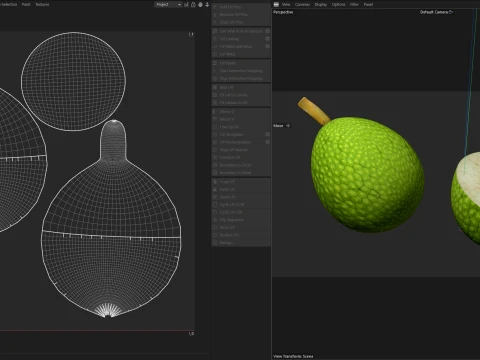Click UV Weld tool icon
480x360 pixels.
215,54
